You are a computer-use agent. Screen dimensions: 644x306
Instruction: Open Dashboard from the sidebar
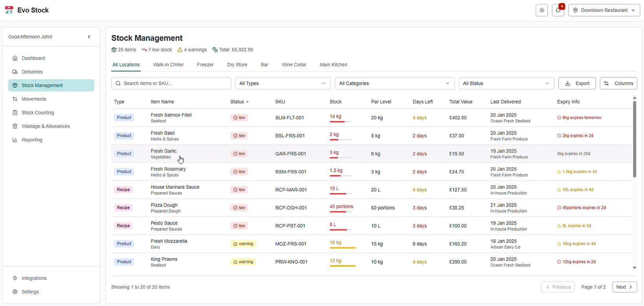coord(33,58)
